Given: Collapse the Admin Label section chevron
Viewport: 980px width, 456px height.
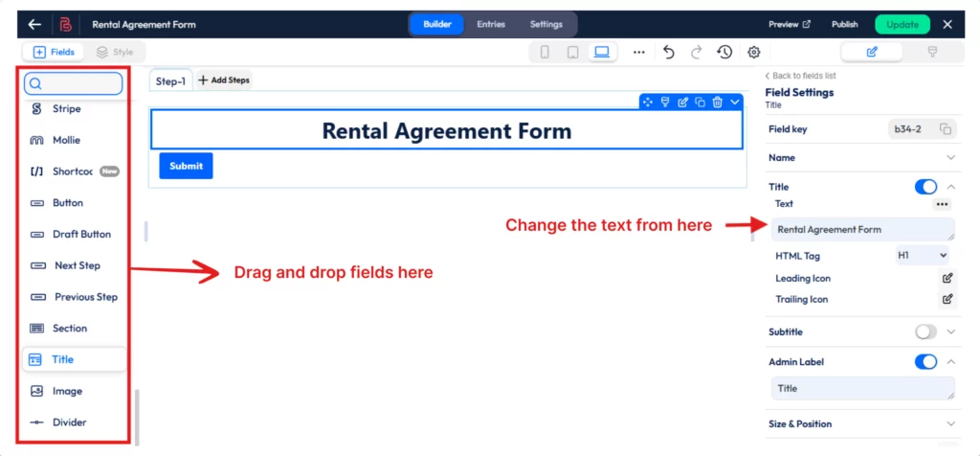Looking at the screenshot, I should coord(950,361).
